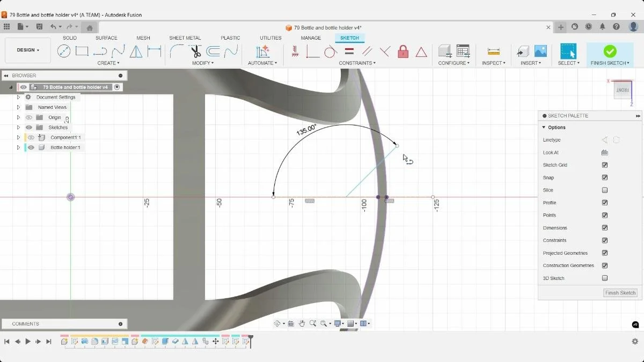Enable the Slice checkbox
The height and width of the screenshot is (362, 644).
pos(605,190)
